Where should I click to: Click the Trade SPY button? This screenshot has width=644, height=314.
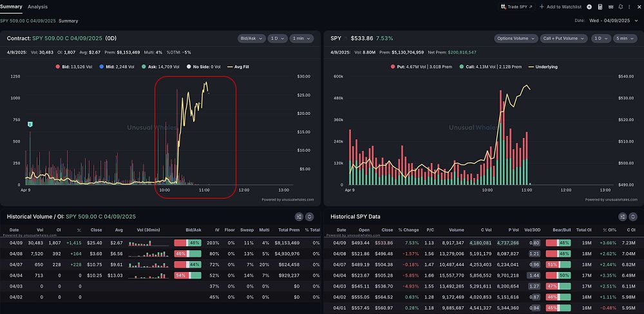tap(517, 6)
